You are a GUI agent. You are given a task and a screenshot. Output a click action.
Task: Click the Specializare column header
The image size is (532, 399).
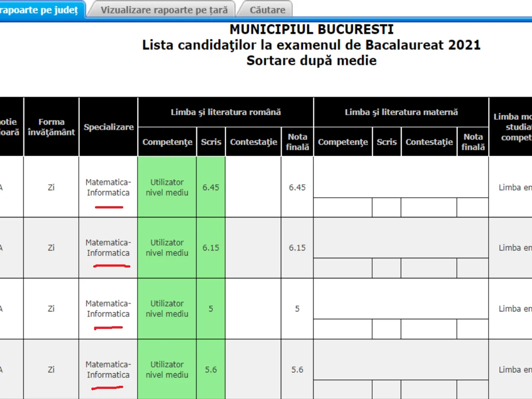point(109,127)
